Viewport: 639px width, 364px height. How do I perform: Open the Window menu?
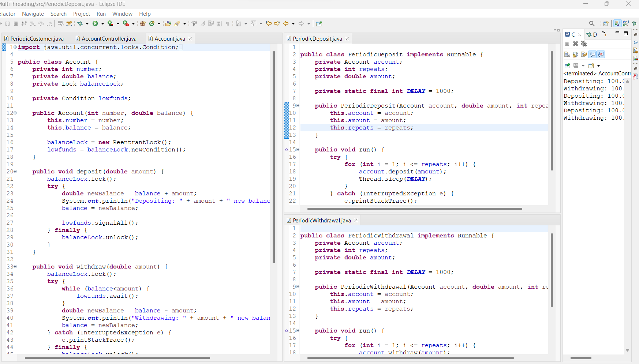[122, 14]
